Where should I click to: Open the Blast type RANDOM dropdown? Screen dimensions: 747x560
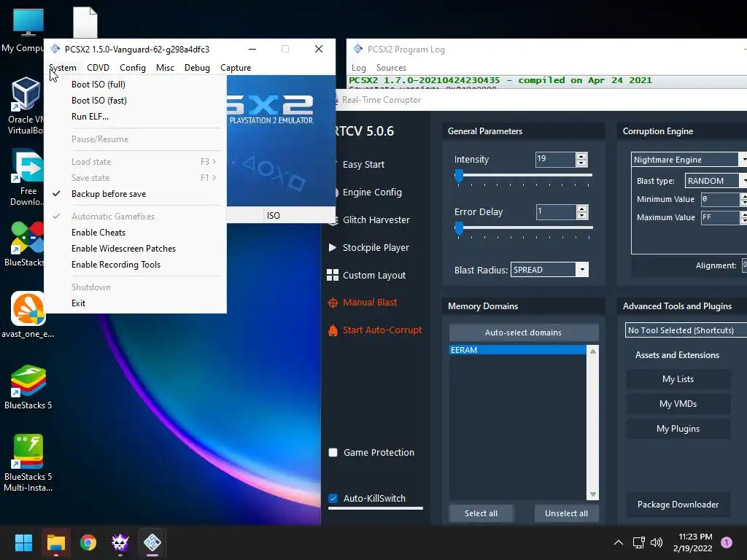[716, 181]
